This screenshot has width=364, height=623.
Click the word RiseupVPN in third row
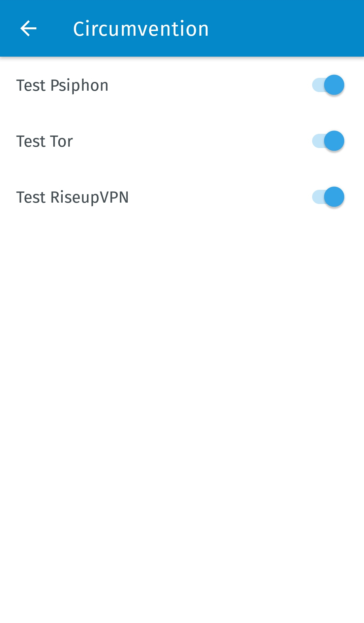[x=89, y=197]
